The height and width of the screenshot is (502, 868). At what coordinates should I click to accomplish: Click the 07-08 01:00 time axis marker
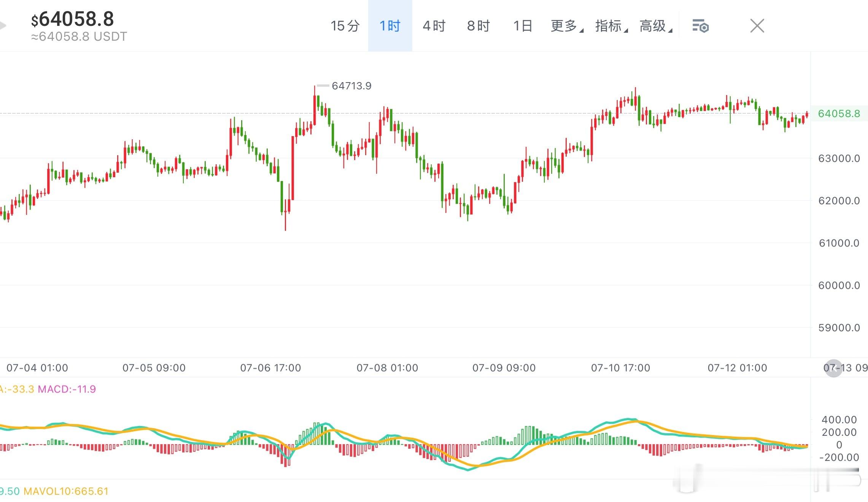point(387,368)
